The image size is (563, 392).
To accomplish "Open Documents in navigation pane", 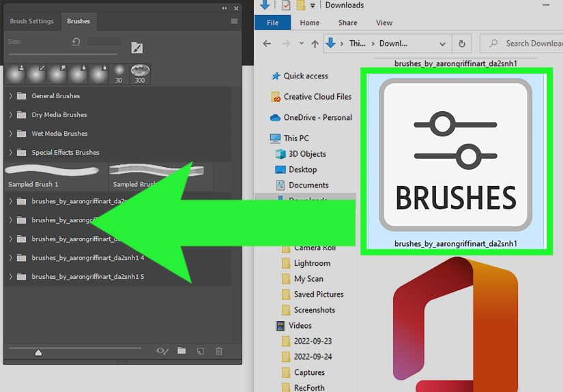I will coord(302,185).
